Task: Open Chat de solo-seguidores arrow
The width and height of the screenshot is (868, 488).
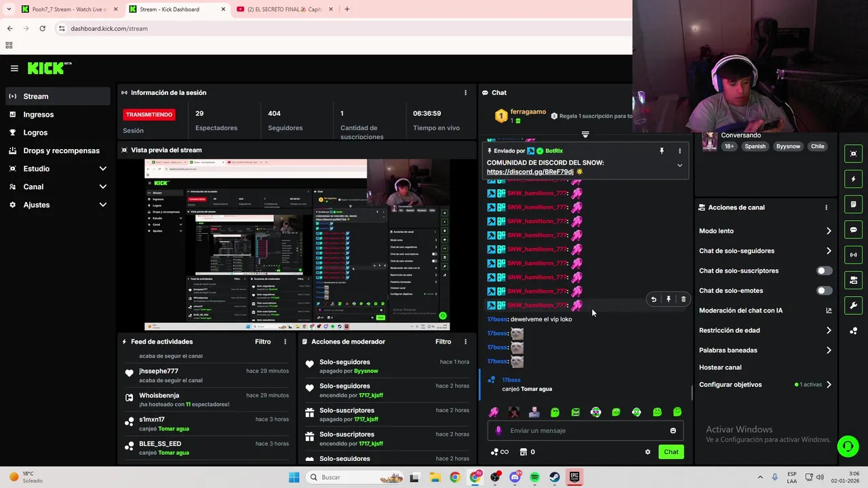Action: tap(829, 251)
